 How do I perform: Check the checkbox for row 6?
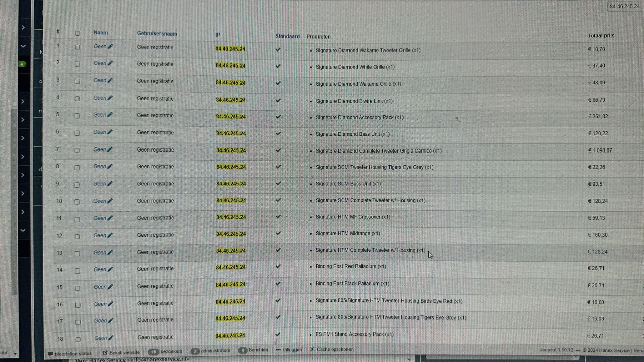(77, 133)
